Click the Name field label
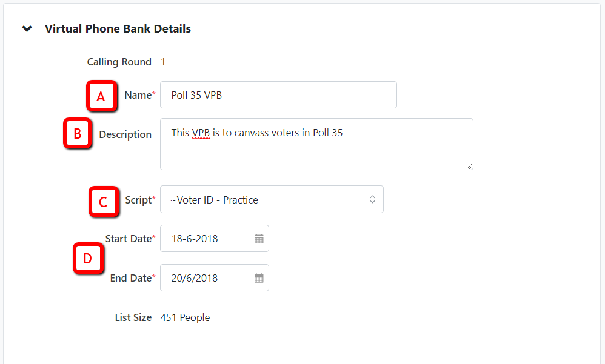 (139, 95)
